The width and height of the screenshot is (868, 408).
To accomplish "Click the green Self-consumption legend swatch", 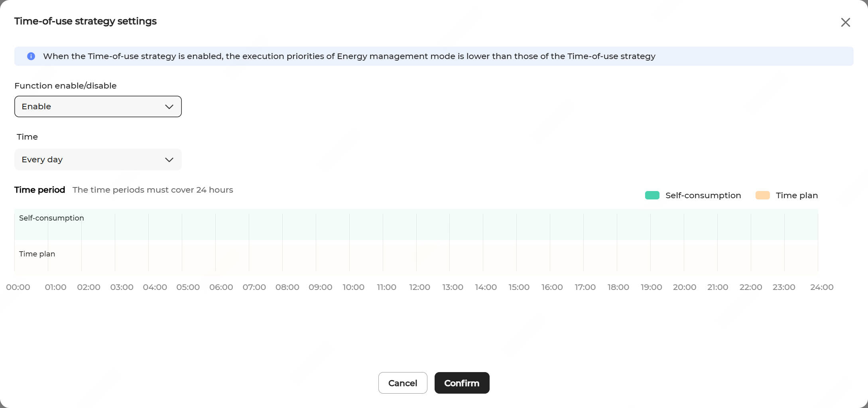I will click(x=652, y=195).
